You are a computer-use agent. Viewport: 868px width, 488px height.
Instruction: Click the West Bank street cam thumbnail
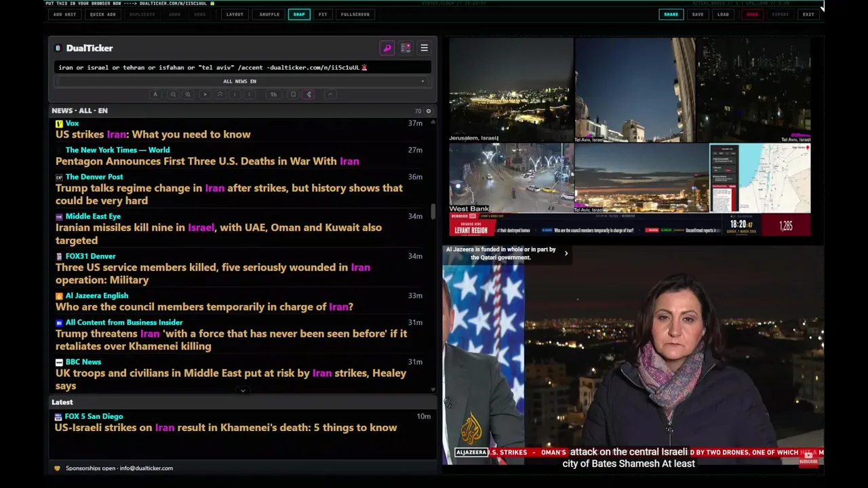click(x=511, y=178)
